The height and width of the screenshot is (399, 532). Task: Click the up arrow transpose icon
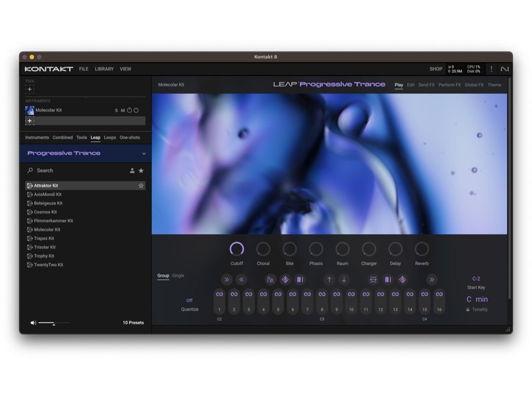pos(329,280)
